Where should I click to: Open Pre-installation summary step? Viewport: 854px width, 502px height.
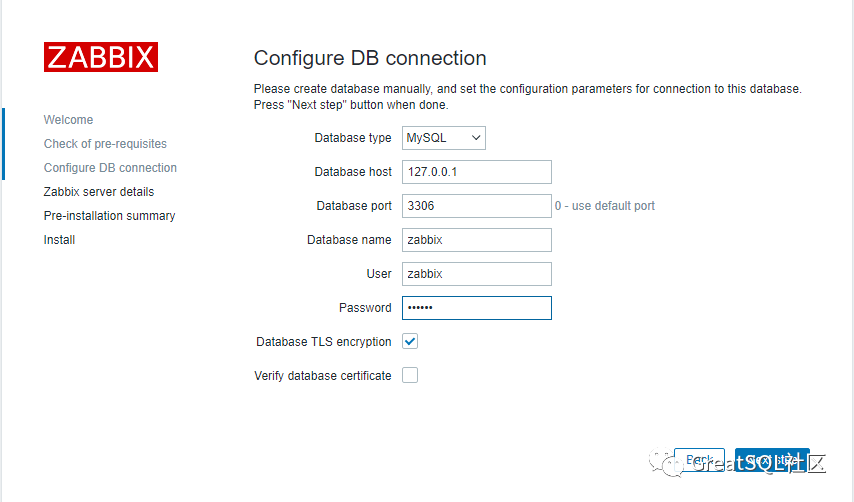coord(109,216)
